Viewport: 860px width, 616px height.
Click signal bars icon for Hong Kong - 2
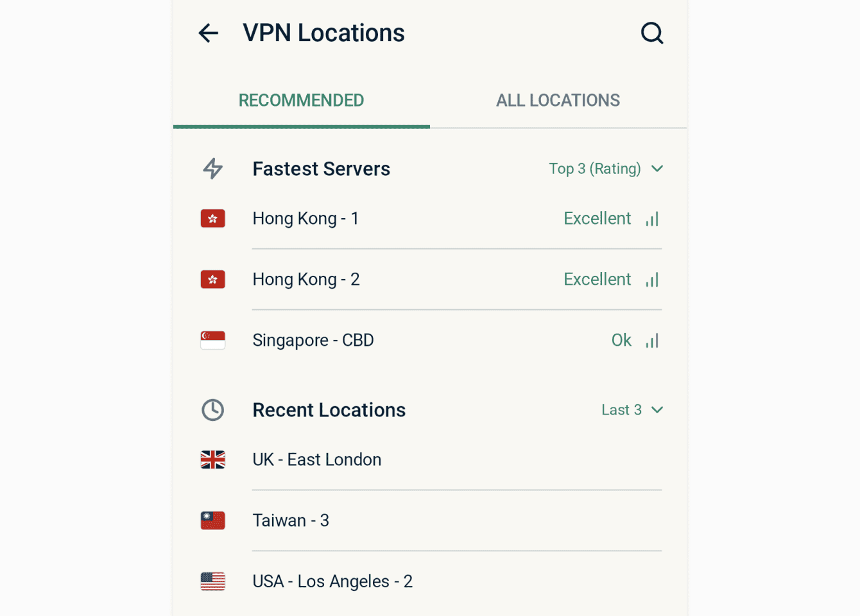click(x=652, y=280)
